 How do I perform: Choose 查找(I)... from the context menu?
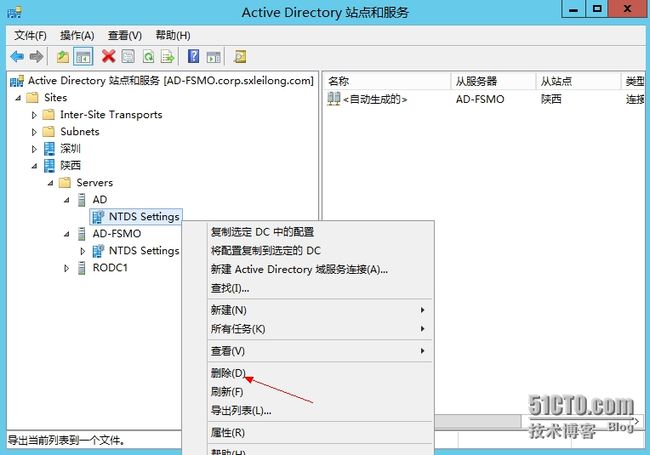coord(320,288)
